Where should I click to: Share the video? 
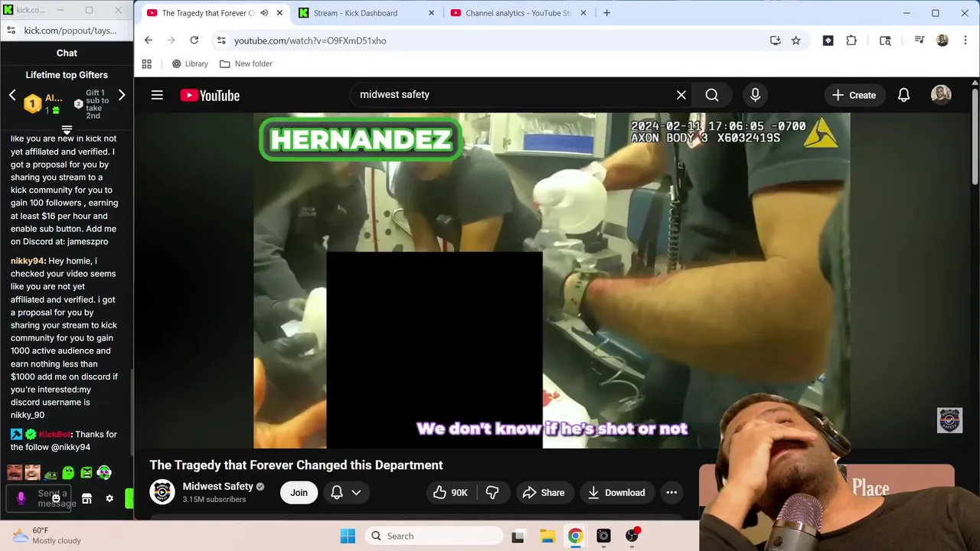click(544, 493)
